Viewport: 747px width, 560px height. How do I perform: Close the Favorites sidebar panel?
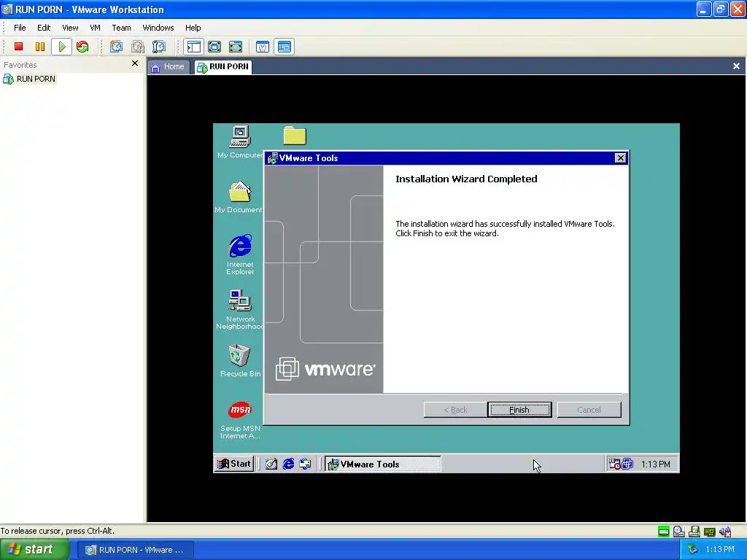135,63
